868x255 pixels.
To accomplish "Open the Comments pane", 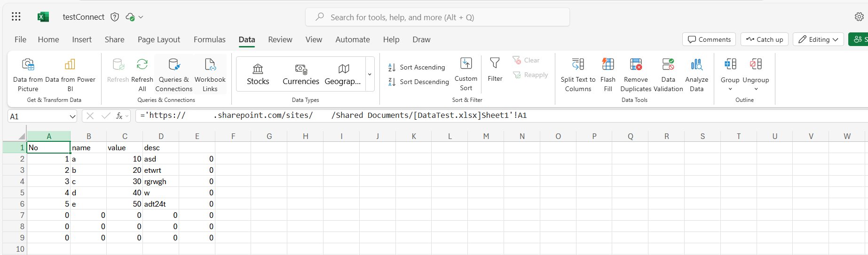I will (709, 39).
